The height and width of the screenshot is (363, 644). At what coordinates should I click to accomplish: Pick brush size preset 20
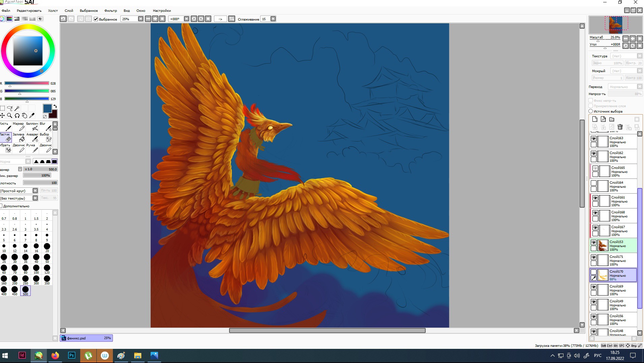pyautogui.click(x=47, y=247)
